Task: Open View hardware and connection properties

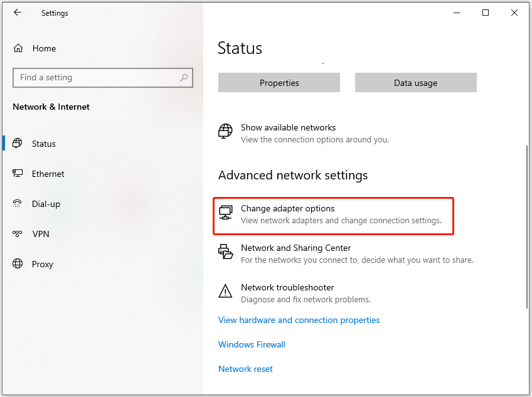Action: tap(299, 320)
